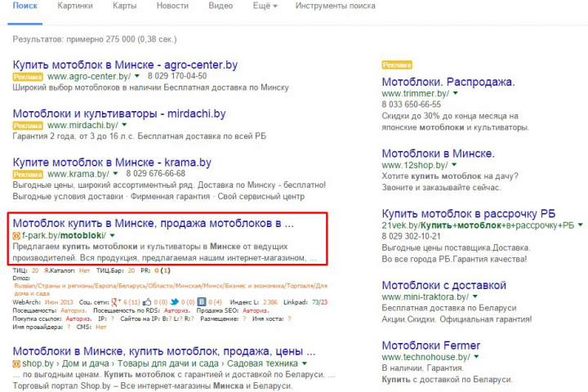Expand the Ещё menu
588x392 pixels.
[x=265, y=6]
